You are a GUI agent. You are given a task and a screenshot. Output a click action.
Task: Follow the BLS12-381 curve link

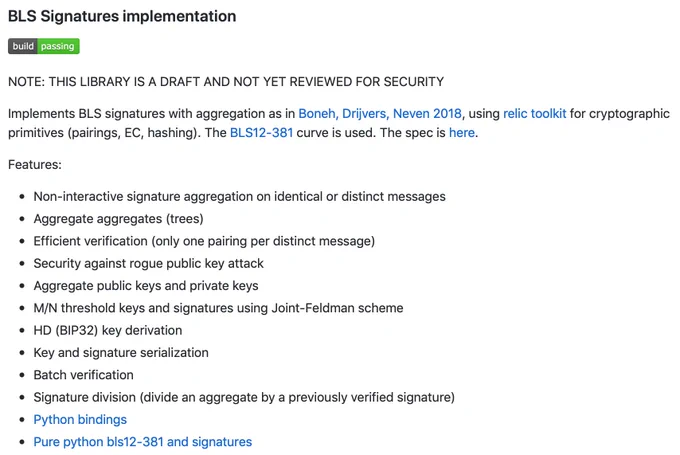(x=262, y=133)
